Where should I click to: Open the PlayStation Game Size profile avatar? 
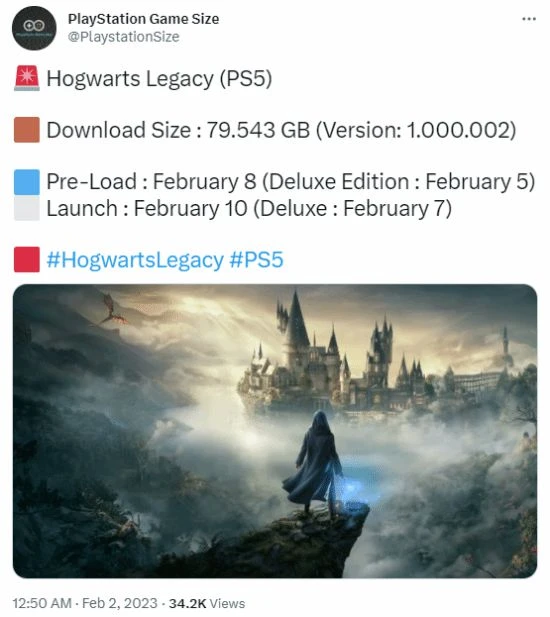[34, 28]
